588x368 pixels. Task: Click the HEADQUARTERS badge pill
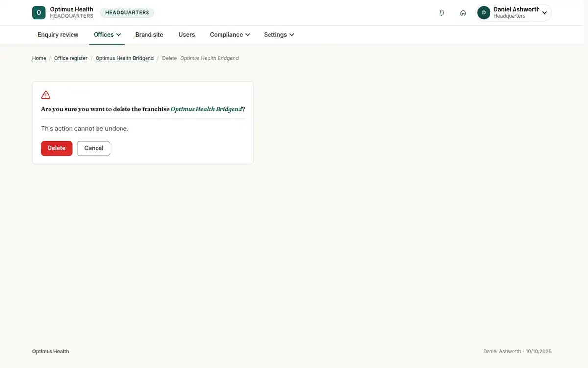tap(127, 13)
